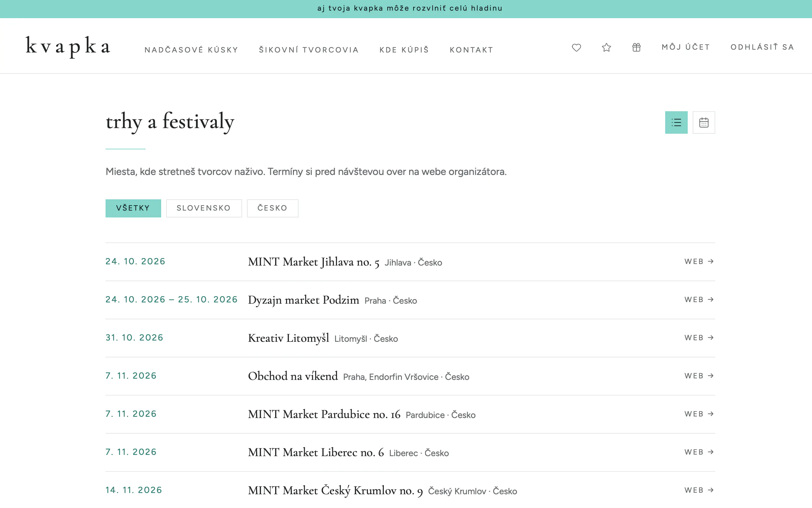Click Kreativ Litomyšl event title
Screen dimensions: 812x508
pyautogui.click(x=289, y=338)
